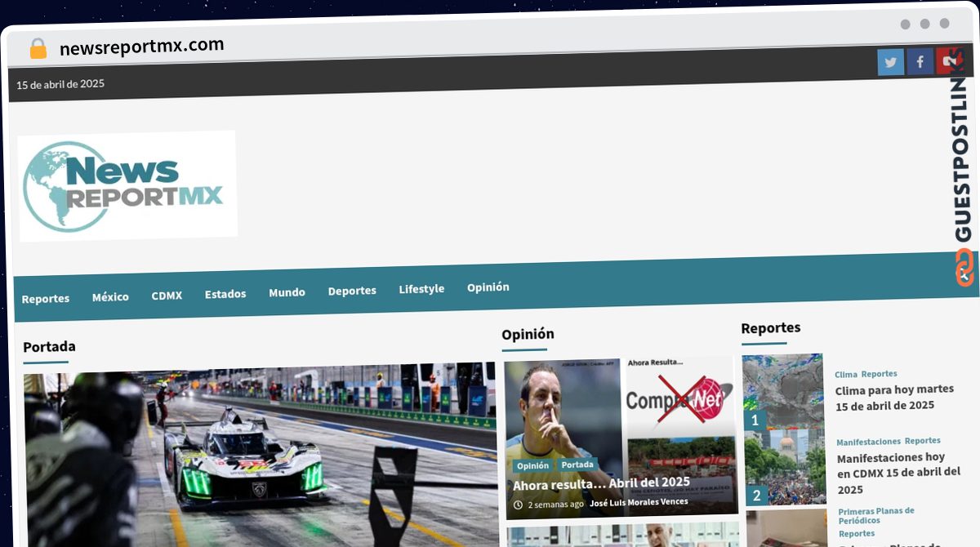This screenshot has height=547, width=980.
Task: Click the Manifestaciones category tag
Action: (x=868, y=442)
